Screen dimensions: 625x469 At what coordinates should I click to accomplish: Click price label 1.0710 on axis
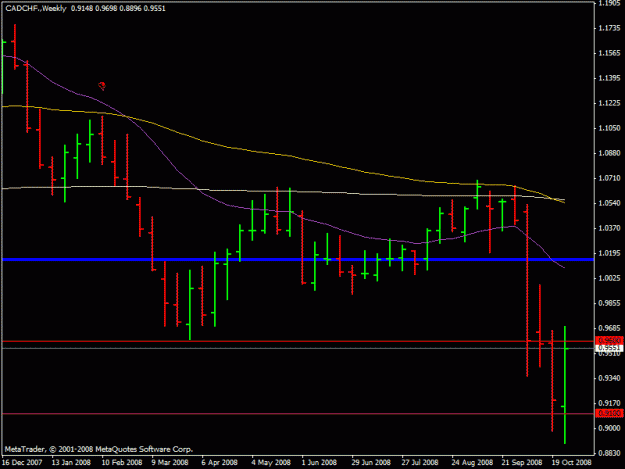pos(609,178)
